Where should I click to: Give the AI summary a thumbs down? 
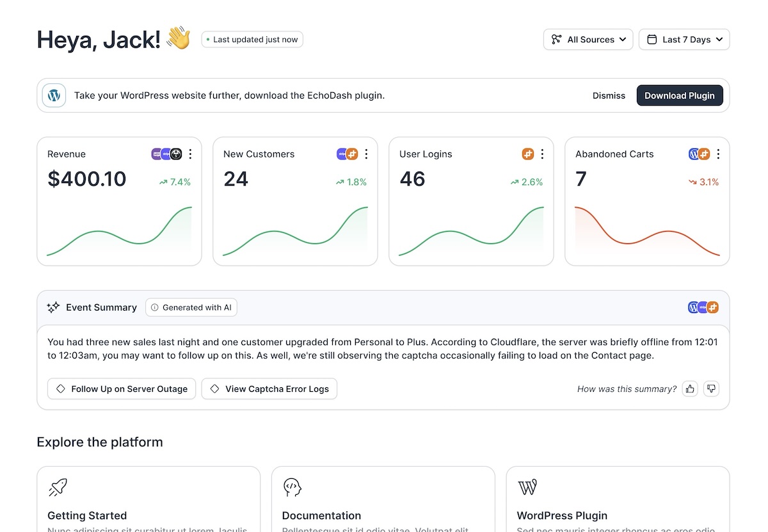711,389
